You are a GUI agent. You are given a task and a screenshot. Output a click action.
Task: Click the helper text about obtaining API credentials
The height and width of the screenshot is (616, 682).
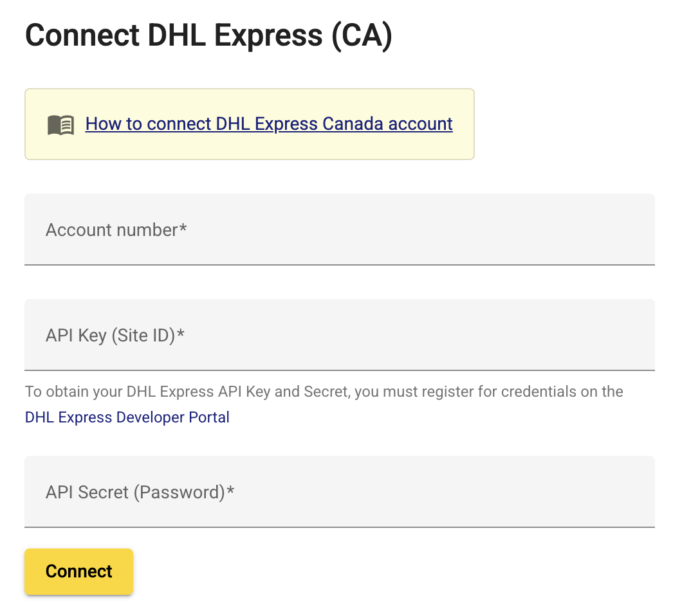(324, 392)
